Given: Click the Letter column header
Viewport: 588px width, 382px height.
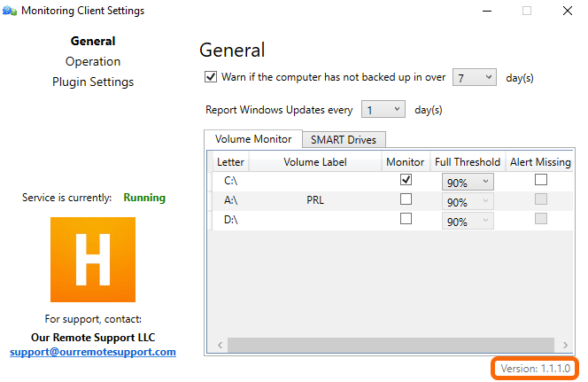Looking at the screenshot, I should (x=230, y=161).
